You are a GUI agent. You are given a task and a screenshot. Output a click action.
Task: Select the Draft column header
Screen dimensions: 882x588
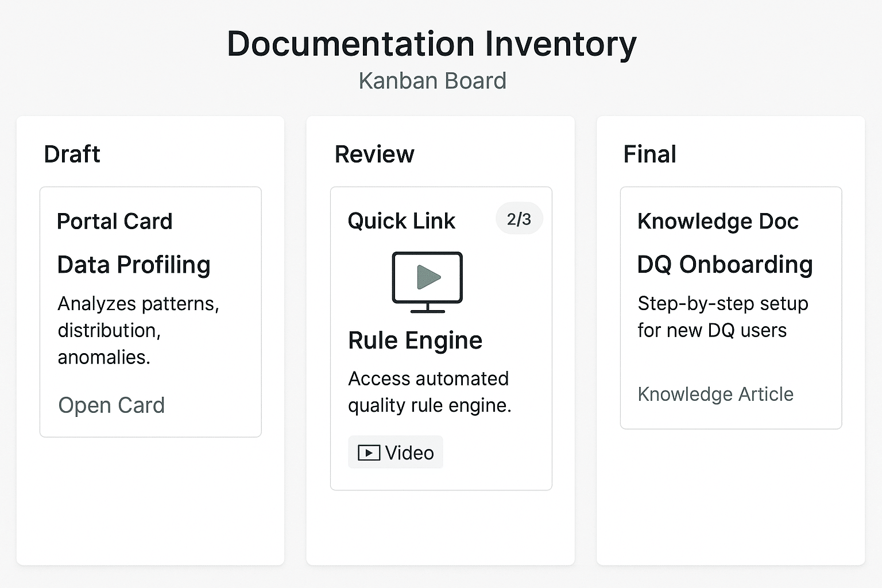[72, 154]
